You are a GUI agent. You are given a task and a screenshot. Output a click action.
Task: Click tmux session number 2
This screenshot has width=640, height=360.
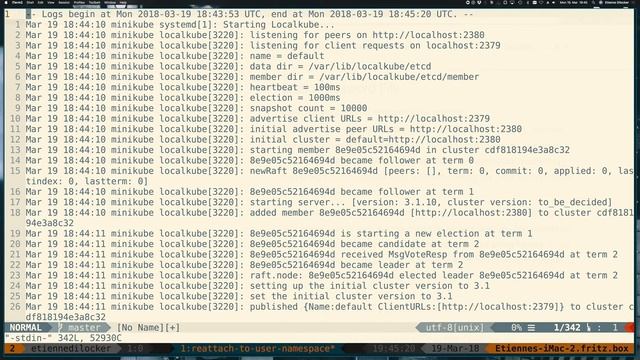coord(12,349)
